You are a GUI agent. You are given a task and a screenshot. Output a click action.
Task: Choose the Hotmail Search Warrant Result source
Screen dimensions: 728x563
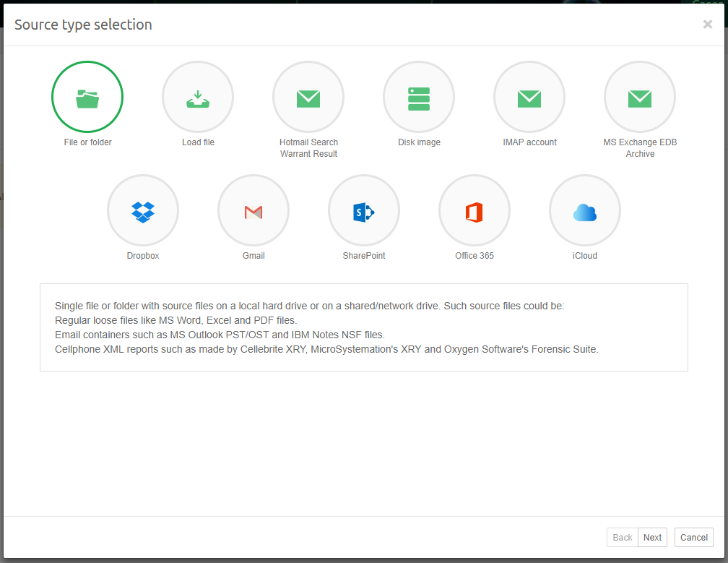[308, 96]
